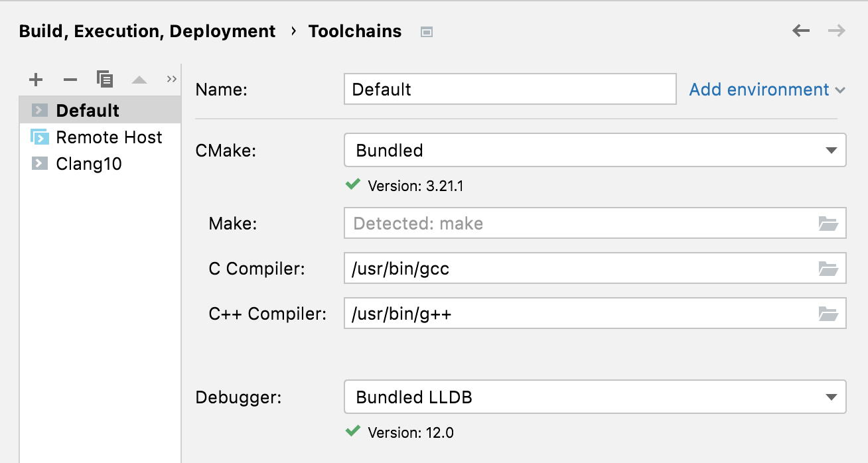The height and width of the screenshot is (463, 868).
Task: Duplicate the Default toolchain via the copy icon
Action: coord(104,79)
